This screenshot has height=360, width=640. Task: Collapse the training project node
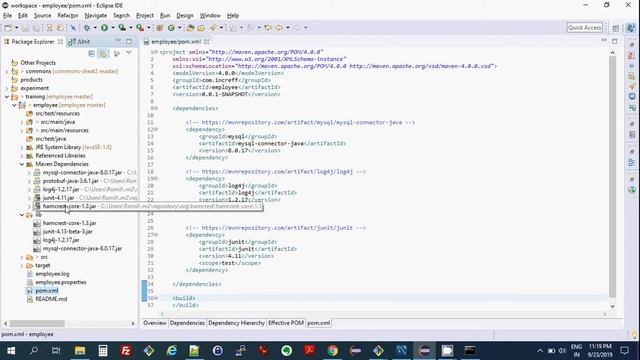point(7,97)
